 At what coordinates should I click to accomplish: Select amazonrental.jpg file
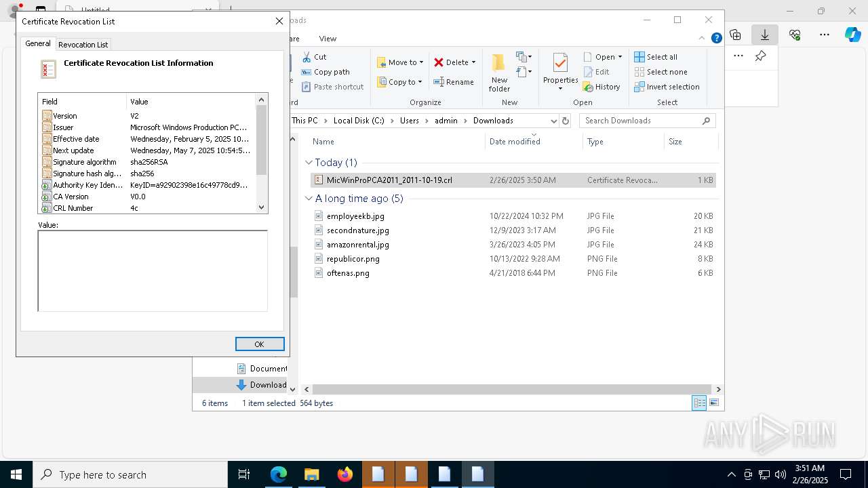(x=513, y=245)
